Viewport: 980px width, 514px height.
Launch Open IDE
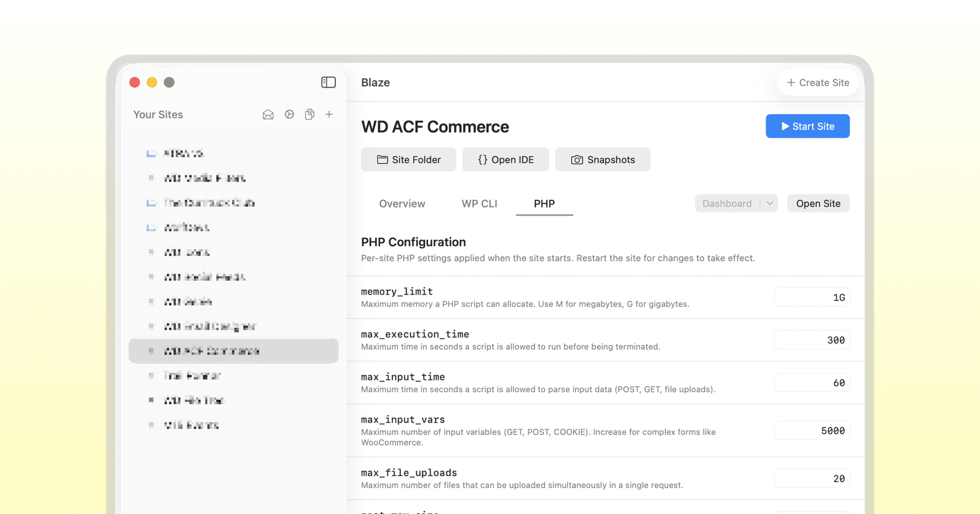point(505,160)
